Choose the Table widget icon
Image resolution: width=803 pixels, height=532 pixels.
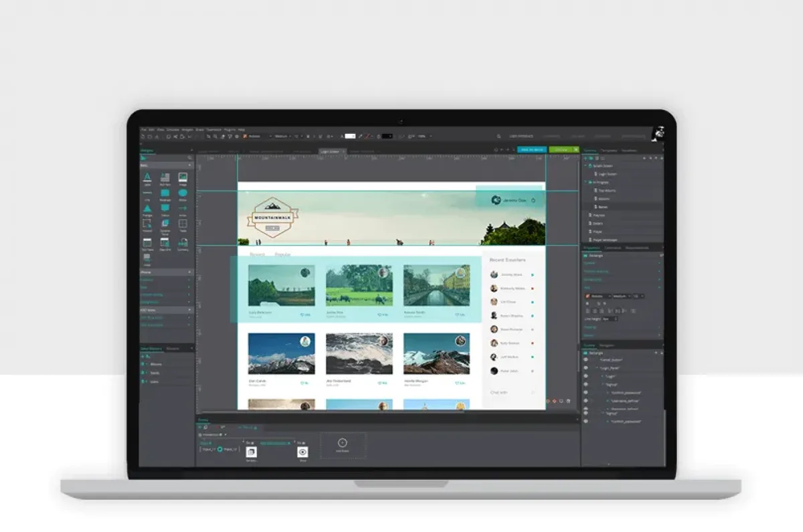click(183, 224)
